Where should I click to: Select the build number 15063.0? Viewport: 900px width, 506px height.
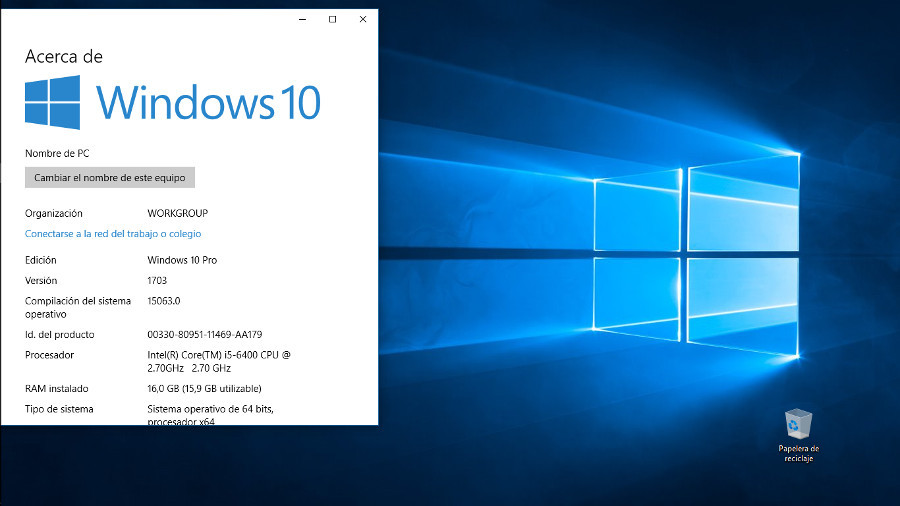(x=163, y=301)
